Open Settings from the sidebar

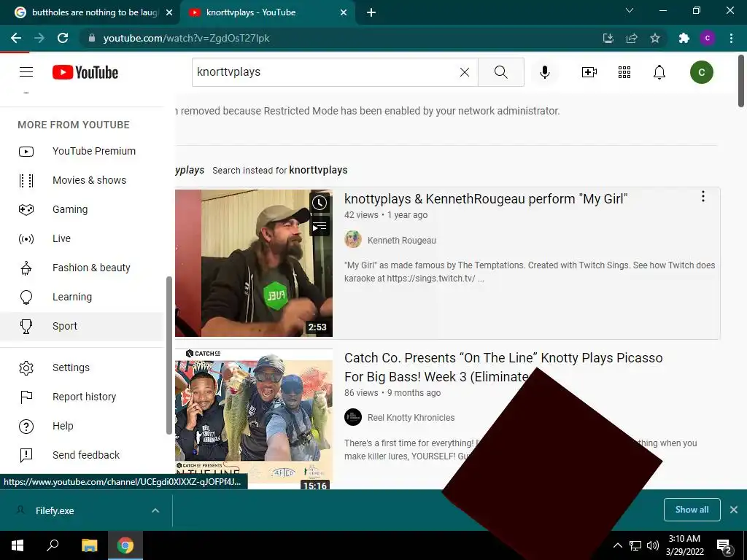[x=81, y=367]
